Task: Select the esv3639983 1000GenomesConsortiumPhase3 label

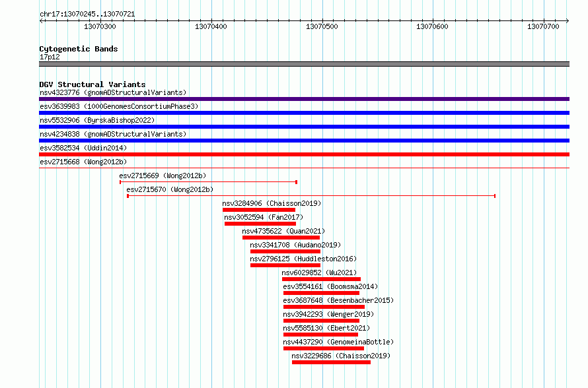Action: coord(119,106)
